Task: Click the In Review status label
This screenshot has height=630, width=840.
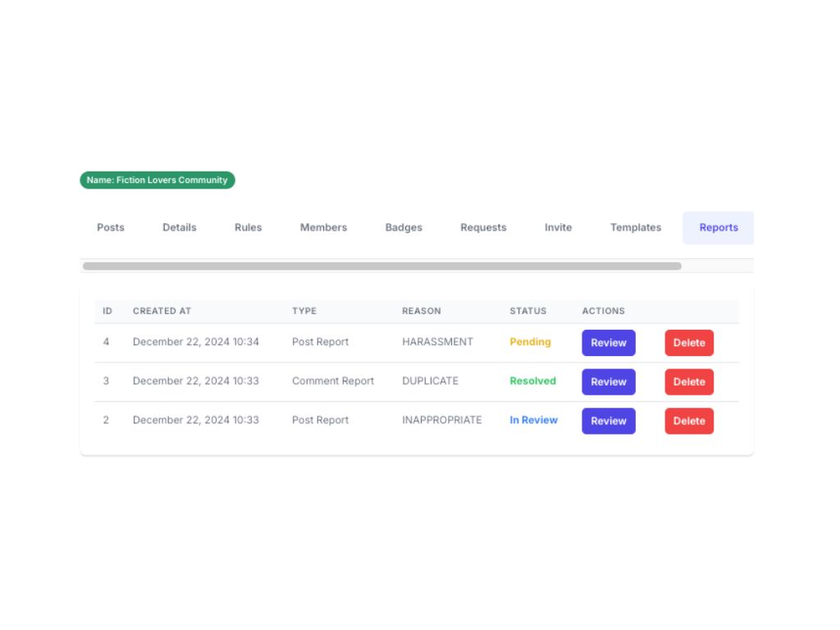Action: (x=533, y=420)
